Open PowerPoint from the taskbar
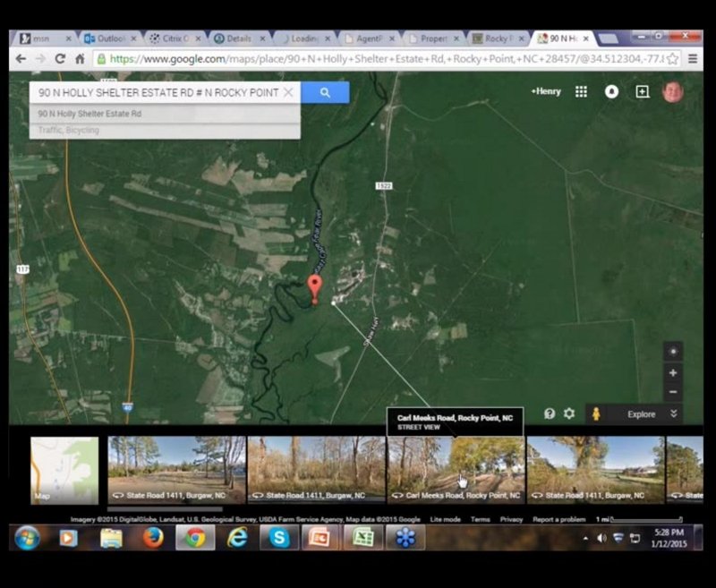Viewport: 716px width, 588px height. 321,538
